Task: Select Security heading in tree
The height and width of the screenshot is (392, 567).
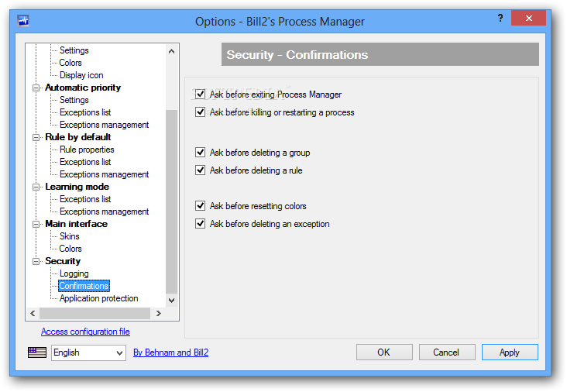Action: click(x=63, y=261)
